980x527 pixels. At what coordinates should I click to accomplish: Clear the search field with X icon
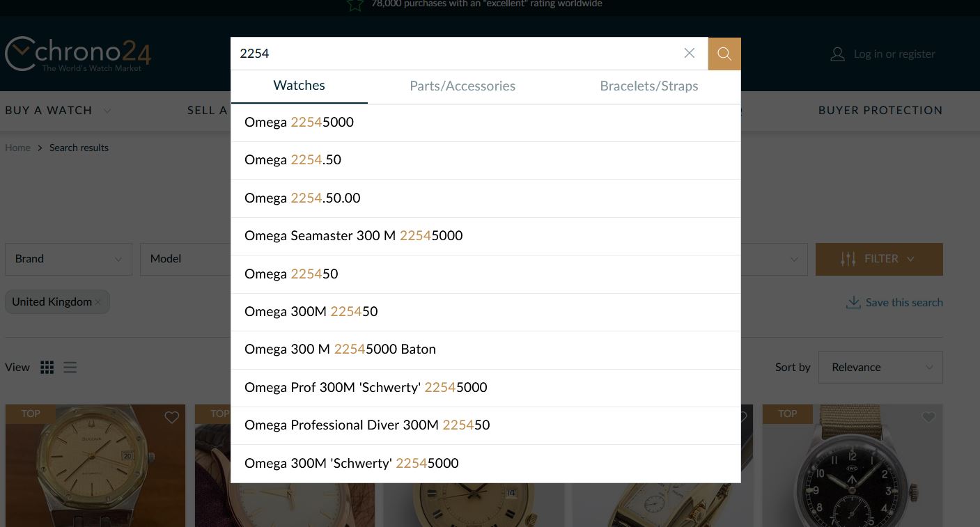[x=690, y=54]
